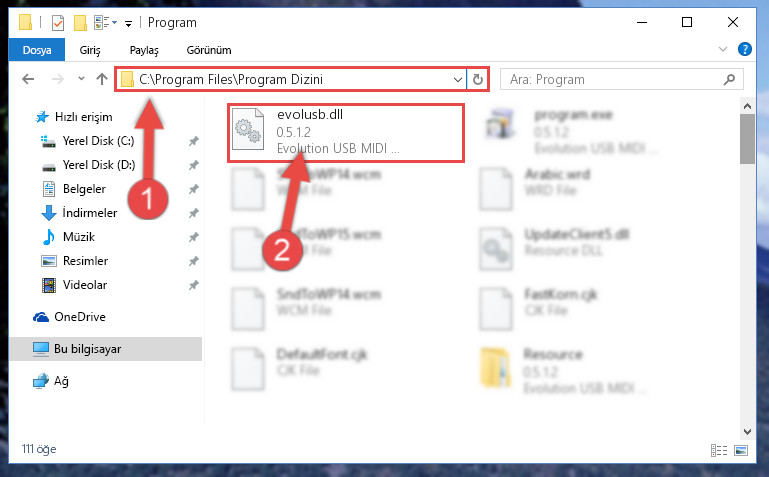Viewport: 769px width, 477px height.
Task: Open recent locations dropdown arrow
Action: pos(81,78)
